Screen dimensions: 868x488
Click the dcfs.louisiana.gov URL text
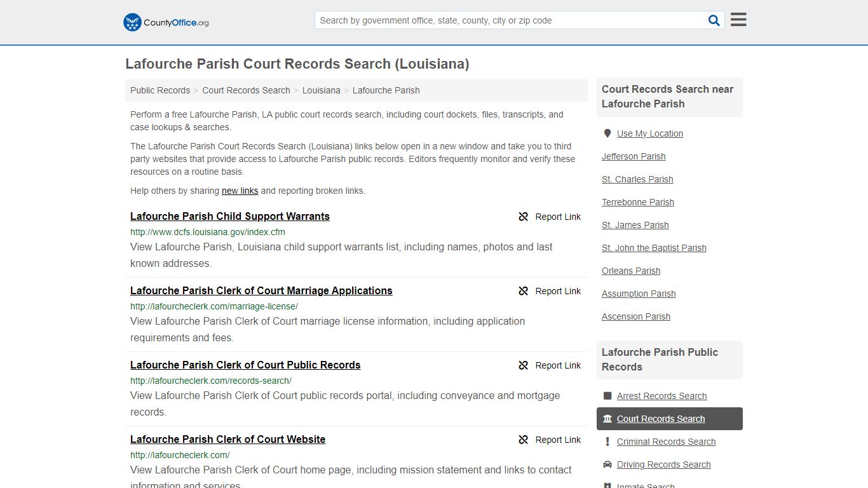208,232
